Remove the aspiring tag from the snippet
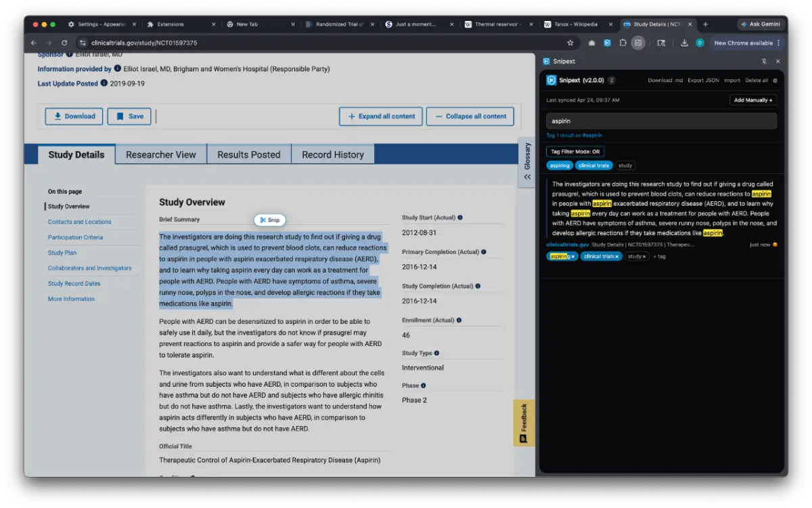Viewport: 812px width, 508px height. pyautogui.click(x=572, y=257)
